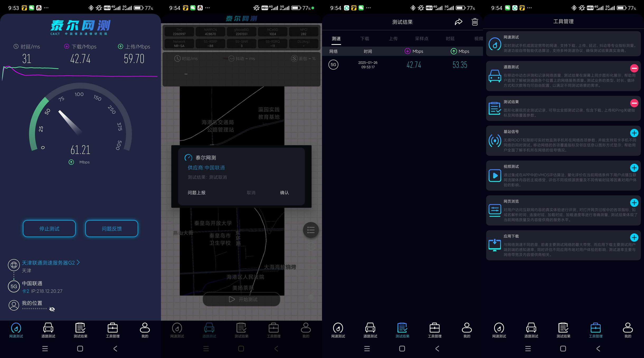Screen dimensions: 644x358
Task: Select 道路测试 in the results screen's bottom bar
Action: click(x=370, y=330)
